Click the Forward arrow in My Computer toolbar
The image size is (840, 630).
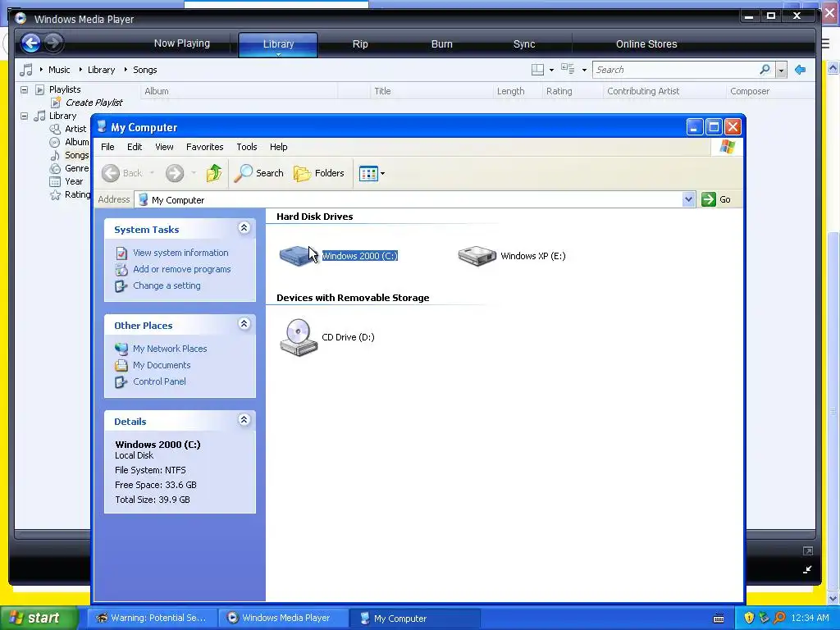point(175,173)
